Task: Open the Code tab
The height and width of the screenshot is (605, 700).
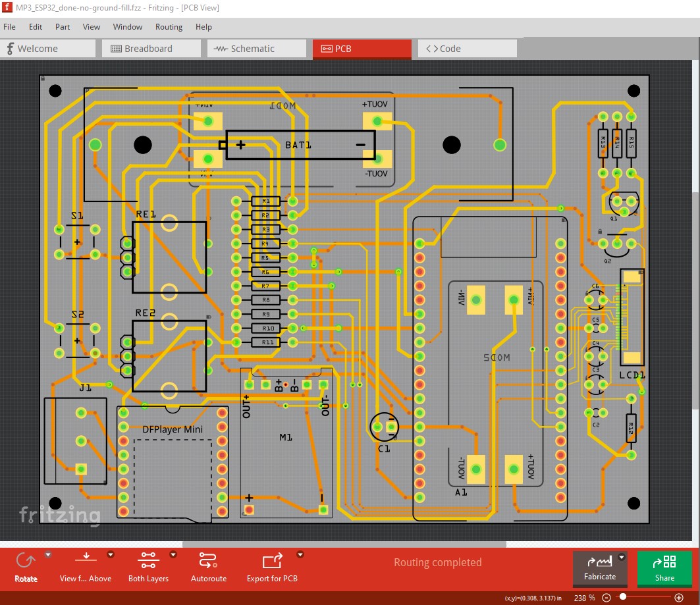Action: [450, 49]
